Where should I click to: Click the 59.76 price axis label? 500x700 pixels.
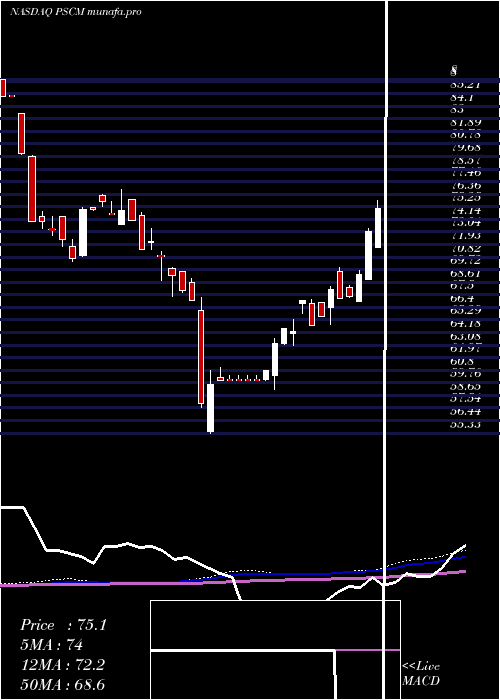click(465, 372)
